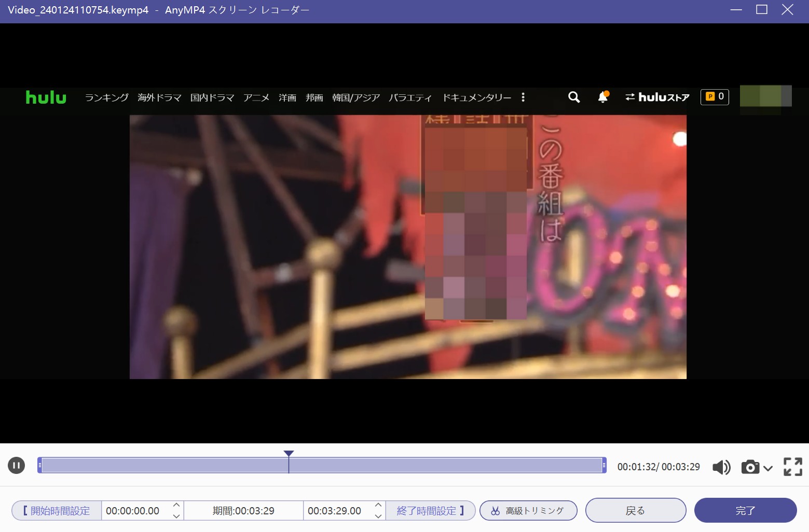Click the timeline bar near its beginning
Viewport: 809px width, 532px height.
tap(52, 465)
